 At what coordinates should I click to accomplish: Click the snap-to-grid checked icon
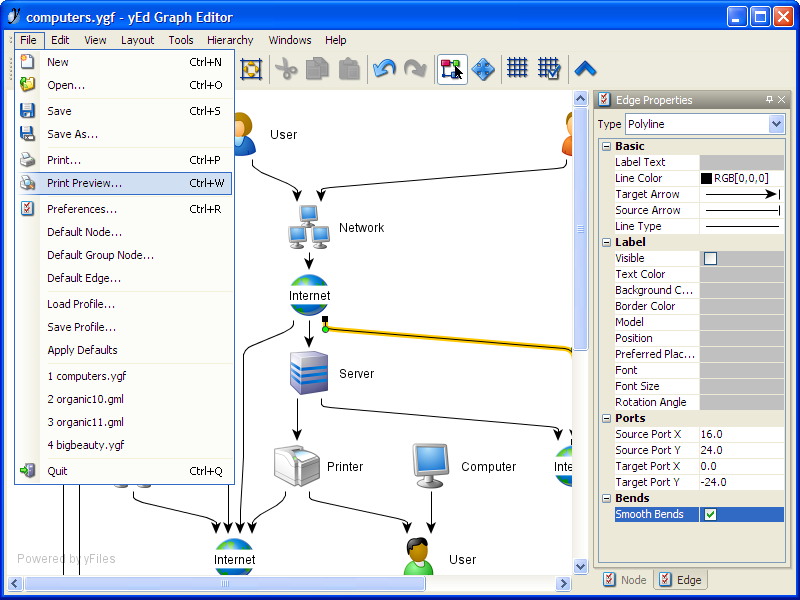click(549, 68)
